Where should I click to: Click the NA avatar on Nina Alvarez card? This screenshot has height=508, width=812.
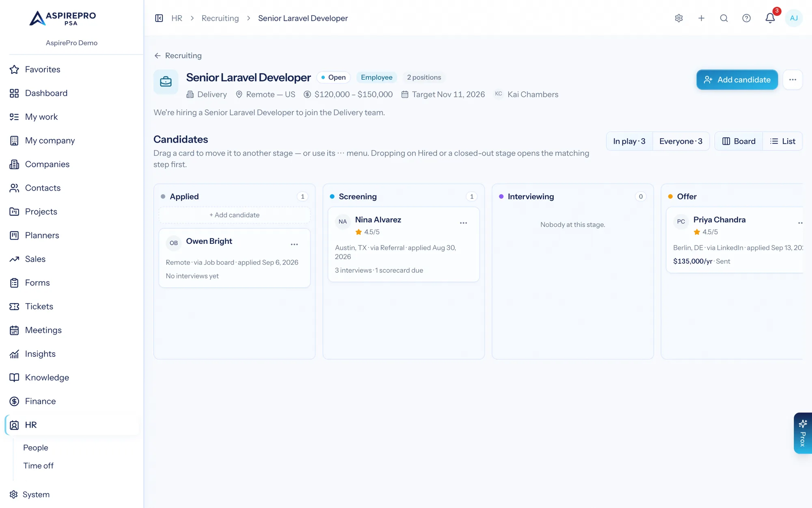343,221
